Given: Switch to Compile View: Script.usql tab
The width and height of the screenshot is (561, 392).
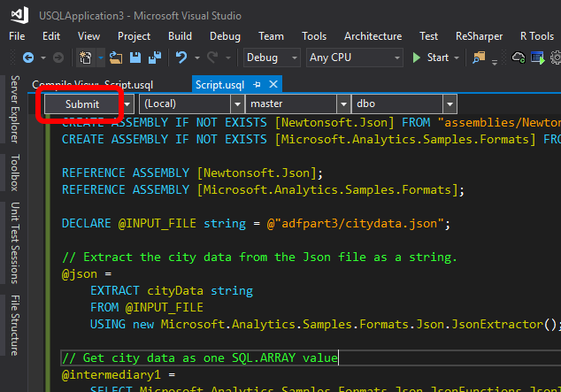Looking at the screenshot, I should tap(92, 85).
